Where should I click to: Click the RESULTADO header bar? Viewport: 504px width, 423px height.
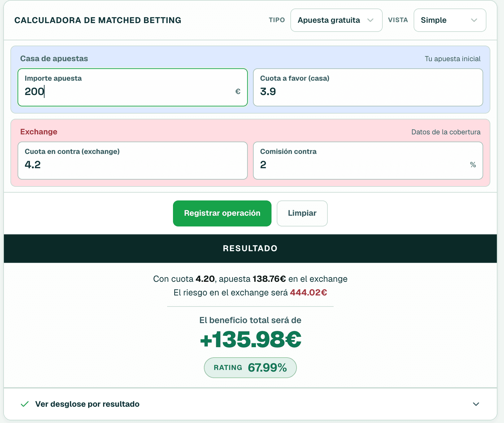[x=250, y=249]
